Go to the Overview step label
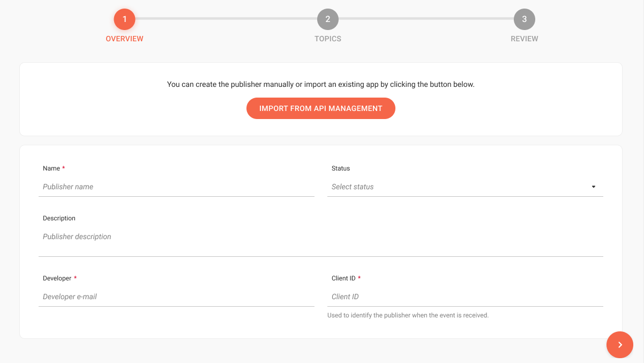Image resolution: width=644 pixels, height=363 pixels. pyautogui.click(x=124, y=39)
